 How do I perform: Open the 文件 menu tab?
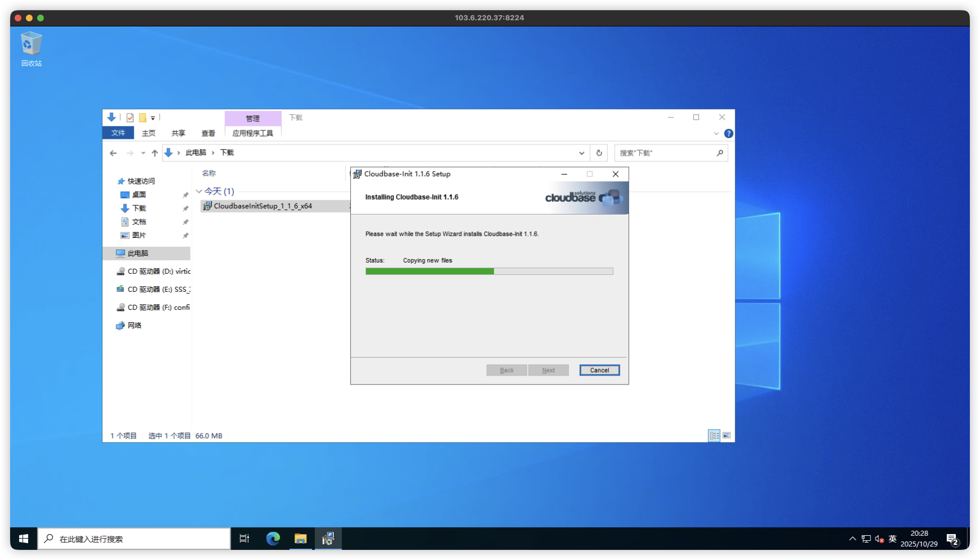[x=118, y=133]
